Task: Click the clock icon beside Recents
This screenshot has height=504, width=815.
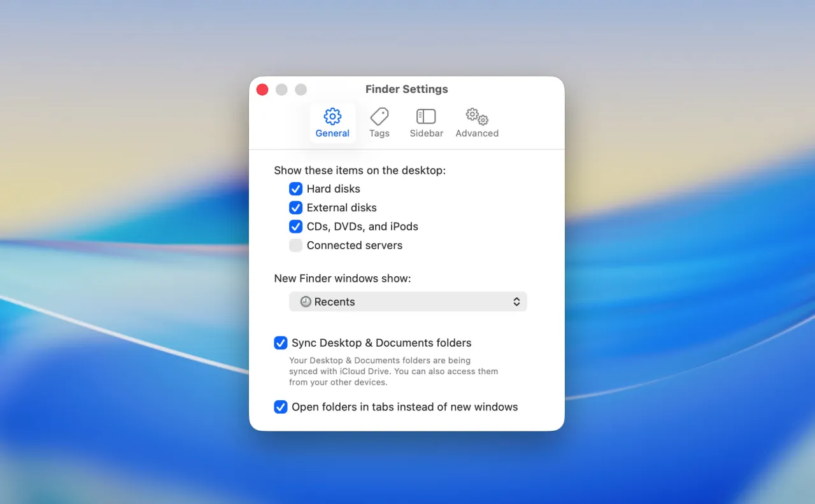Action: point(306,302)
